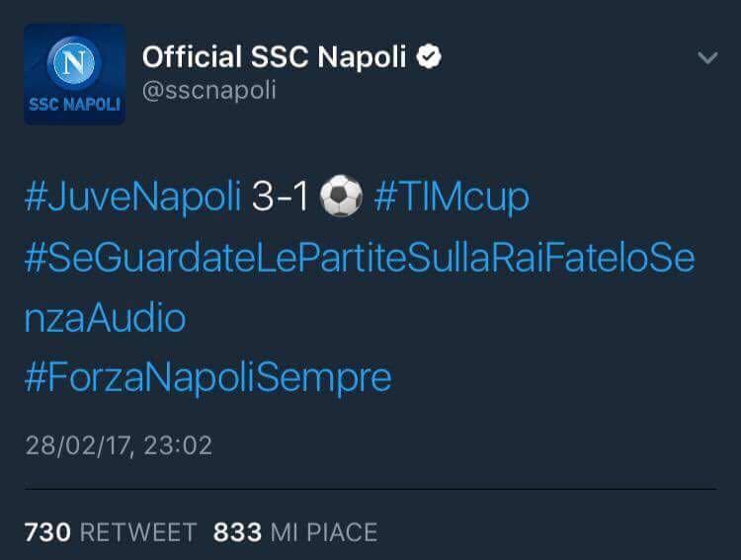Open the #JuveNapoli hashtag
Screen dimensions: 741x560
(x=132, y=198)
